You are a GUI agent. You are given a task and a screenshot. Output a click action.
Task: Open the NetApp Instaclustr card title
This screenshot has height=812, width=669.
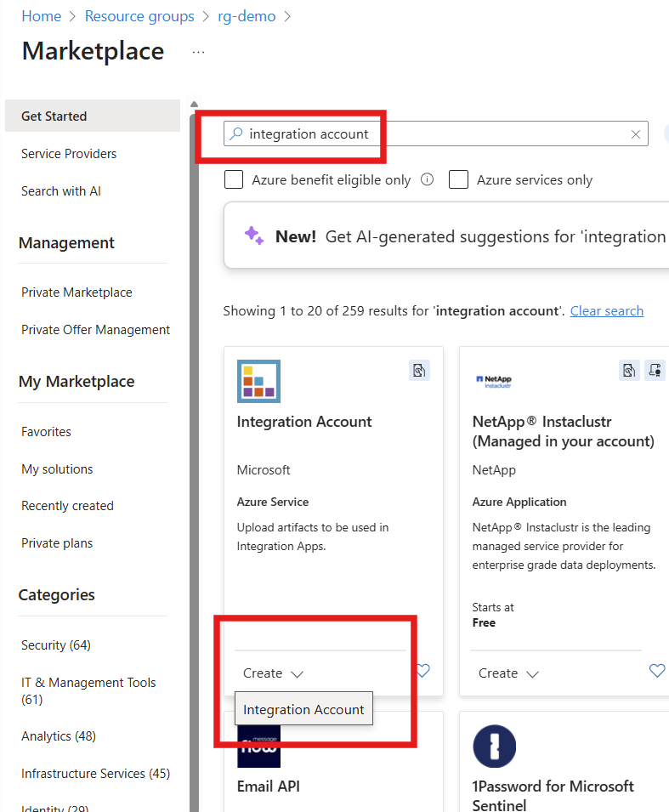[564, 431]
